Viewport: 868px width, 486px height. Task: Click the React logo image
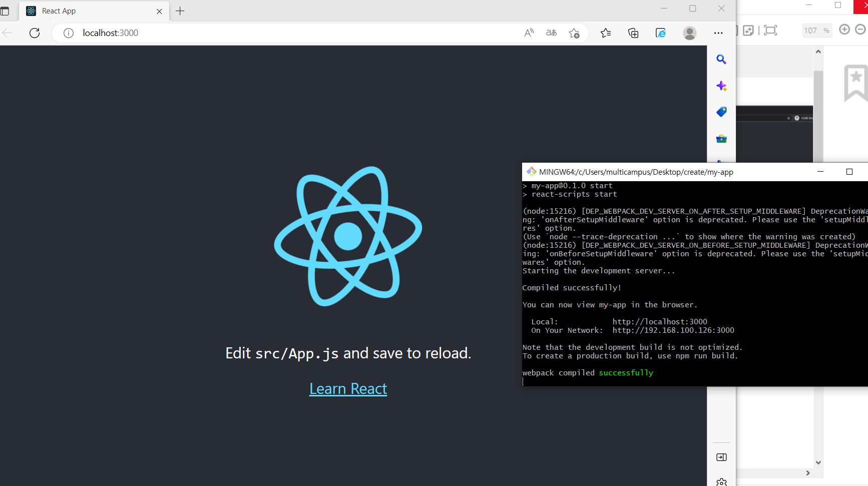[348, 236]
